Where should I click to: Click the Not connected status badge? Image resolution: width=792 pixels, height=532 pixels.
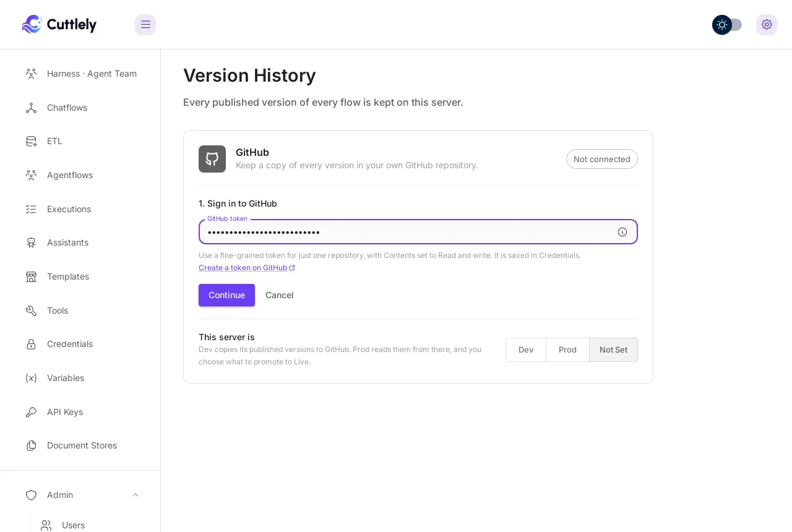(x=602, y=159)
